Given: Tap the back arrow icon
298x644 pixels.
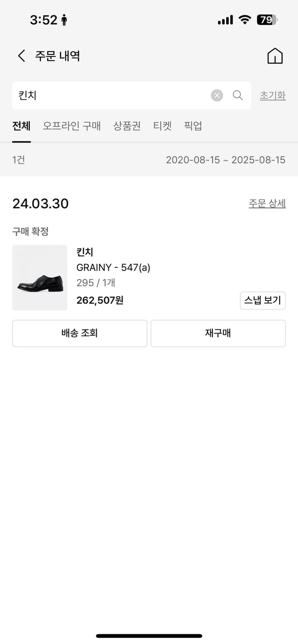Looking at the screenshot, I should [22, 56].
